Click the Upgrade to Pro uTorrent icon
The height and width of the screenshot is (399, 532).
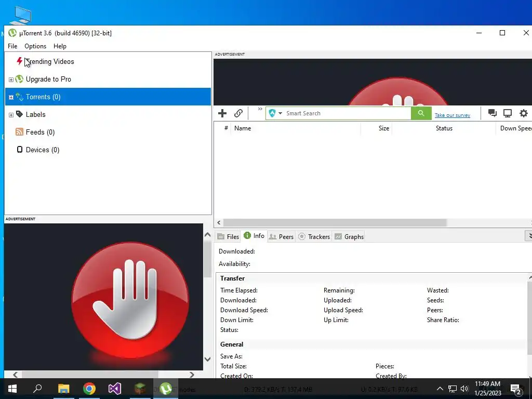tap(19, 79)
